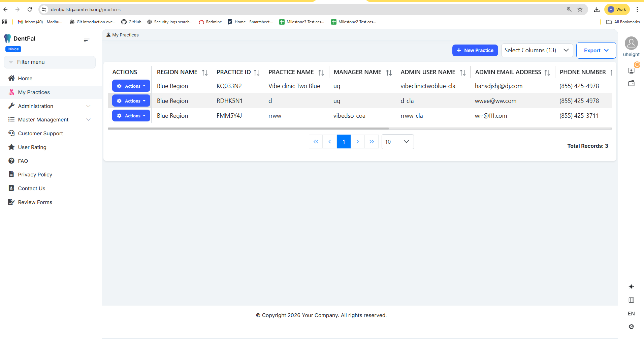Open rows-per-page dropdown showing 10
The image size is (644, 339).
[x=397, y=142]
